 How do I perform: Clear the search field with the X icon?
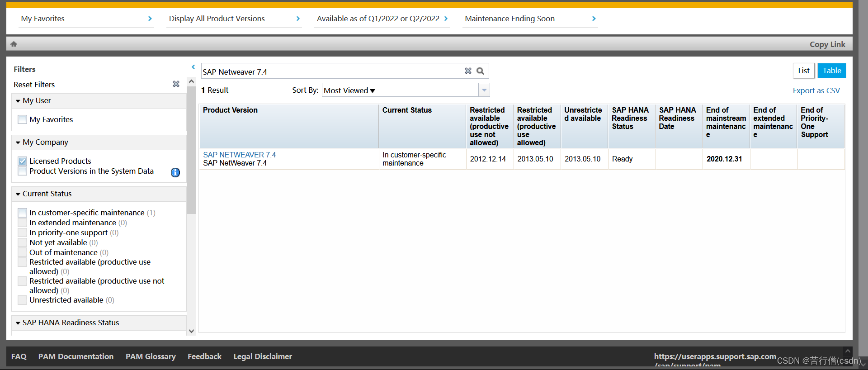coord(468,71)
